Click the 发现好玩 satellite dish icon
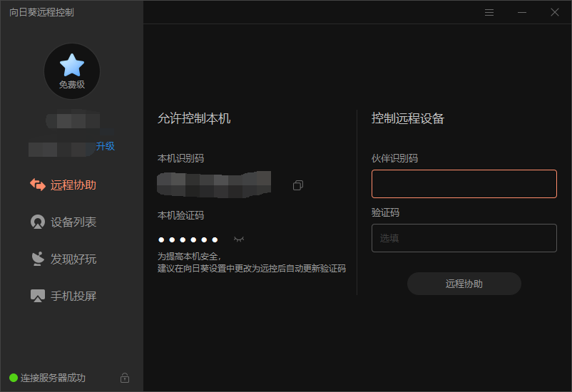This screenshot has width=572, height=392. (x=38, y=259)
